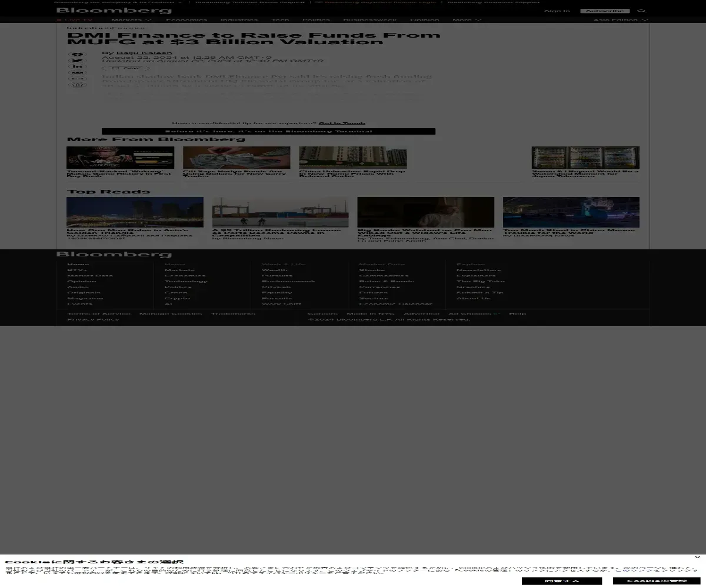Go to the Businessweek nav section

click(x=370, y=20)
